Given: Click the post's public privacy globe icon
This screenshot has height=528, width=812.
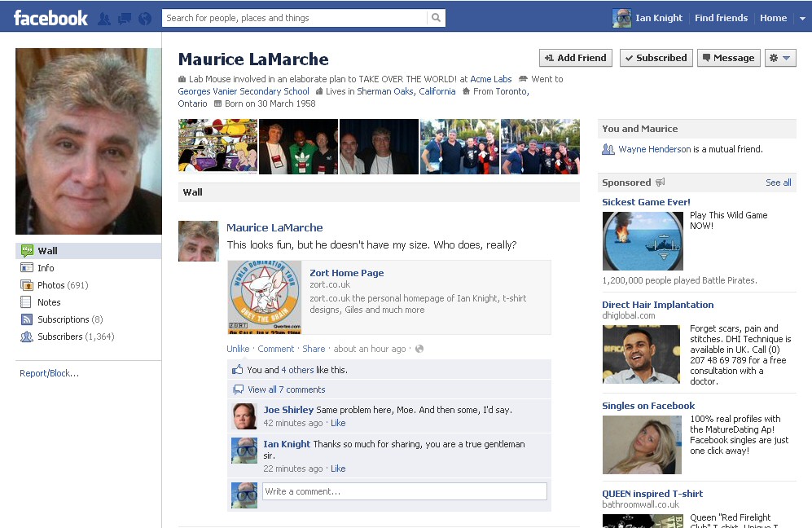Looking at the screenshot, I should pos(419,349).
